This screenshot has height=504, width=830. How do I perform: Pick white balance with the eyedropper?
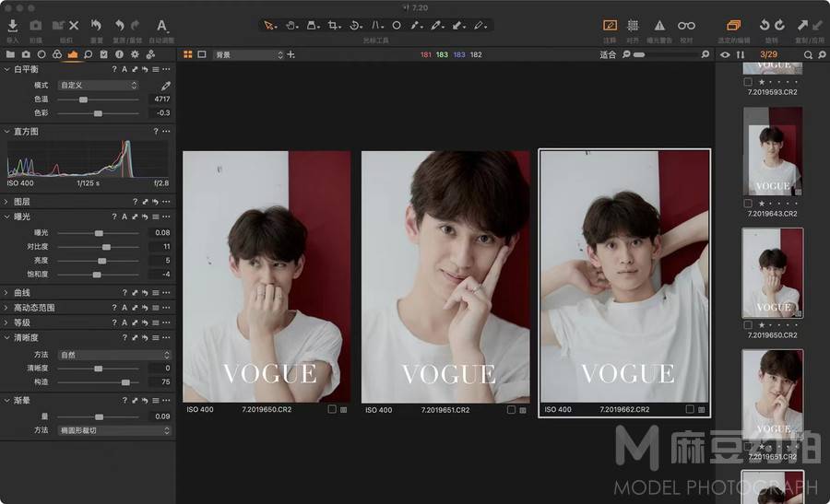tap(166, 85)
